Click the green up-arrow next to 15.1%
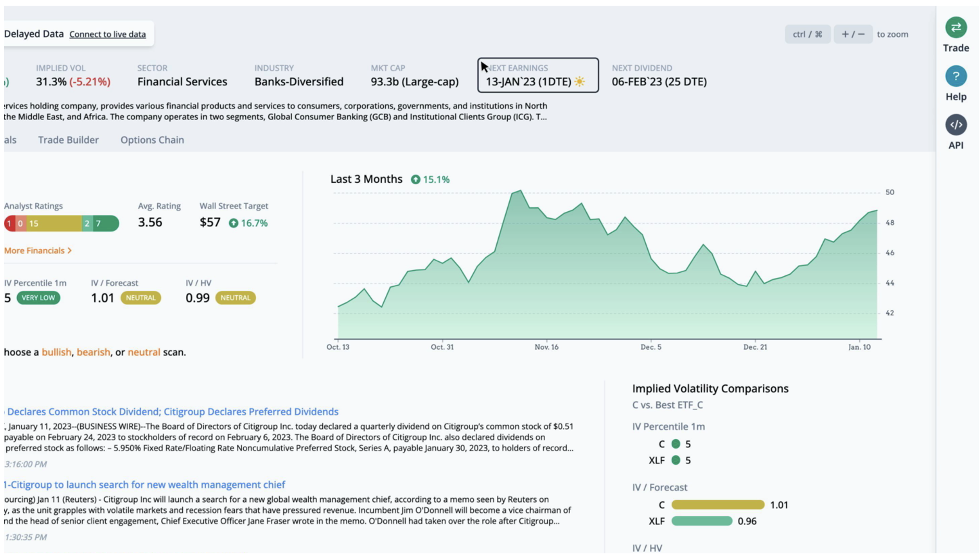Screen dimensions: 980x558 (415, 180)
